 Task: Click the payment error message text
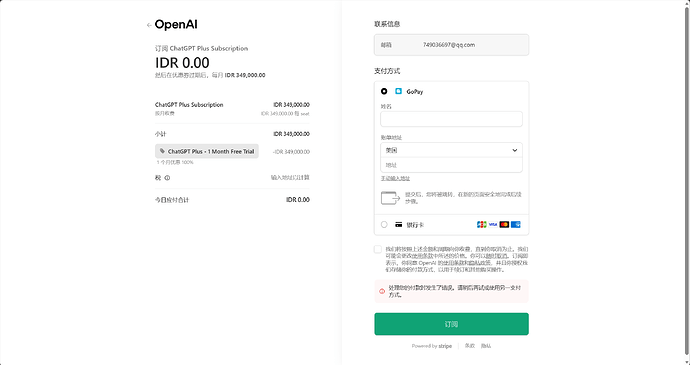click(x=455, y=291)
